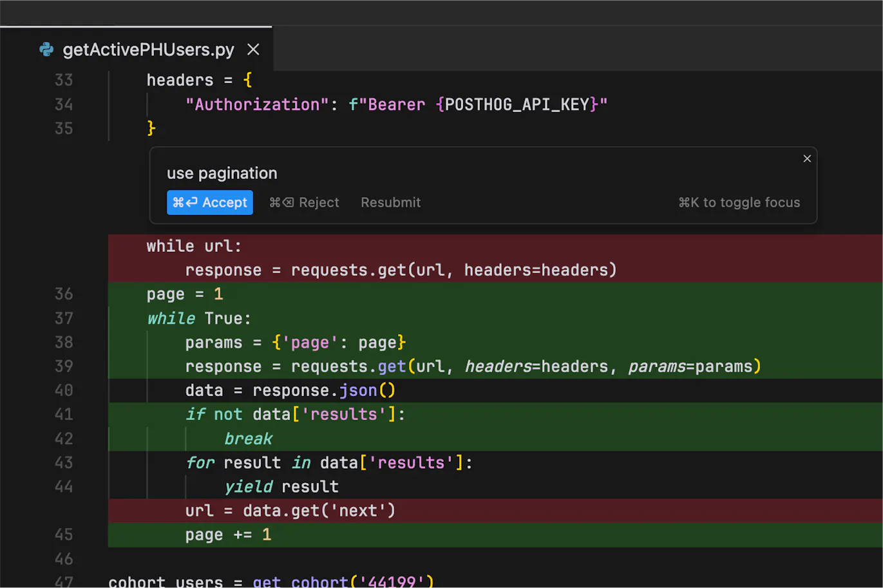Click the added 'page += 1' line

228,535
